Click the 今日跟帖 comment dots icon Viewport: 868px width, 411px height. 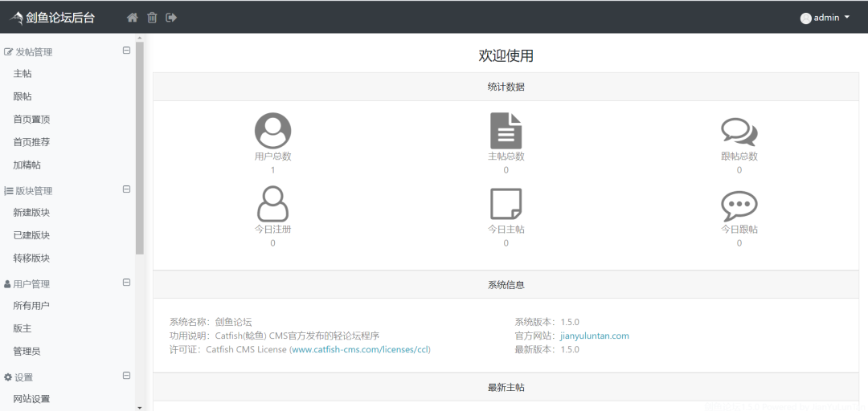coord(739,205)
